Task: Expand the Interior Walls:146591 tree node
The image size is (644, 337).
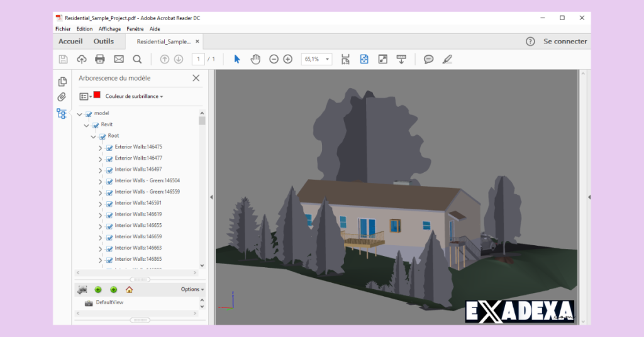Action: point(101,204)
